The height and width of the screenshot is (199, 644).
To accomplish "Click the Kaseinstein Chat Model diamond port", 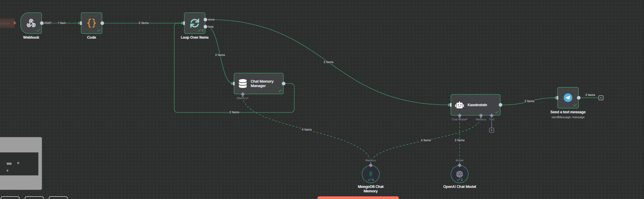I will (x=460, y=115).
